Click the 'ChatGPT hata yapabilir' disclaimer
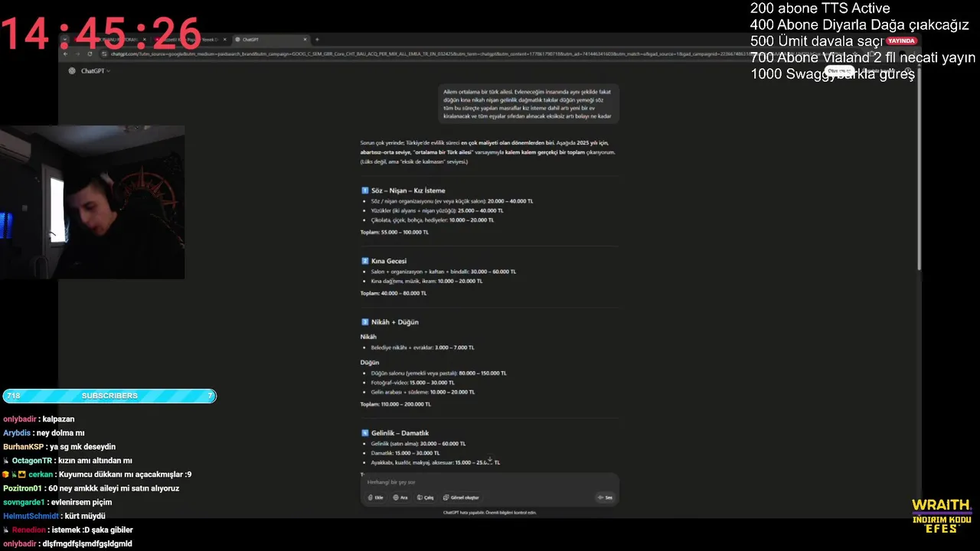Screen dimensions: 980x551 [x=490, y=513]
